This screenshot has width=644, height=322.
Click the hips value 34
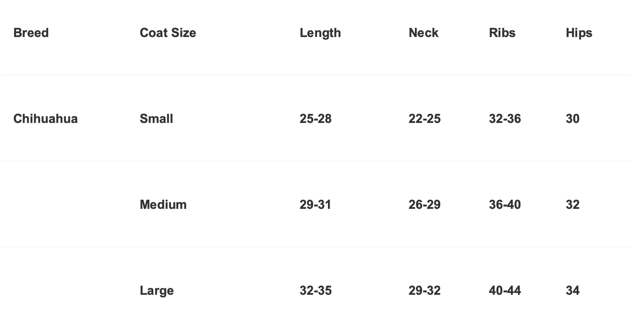click(x=573, y=290)
